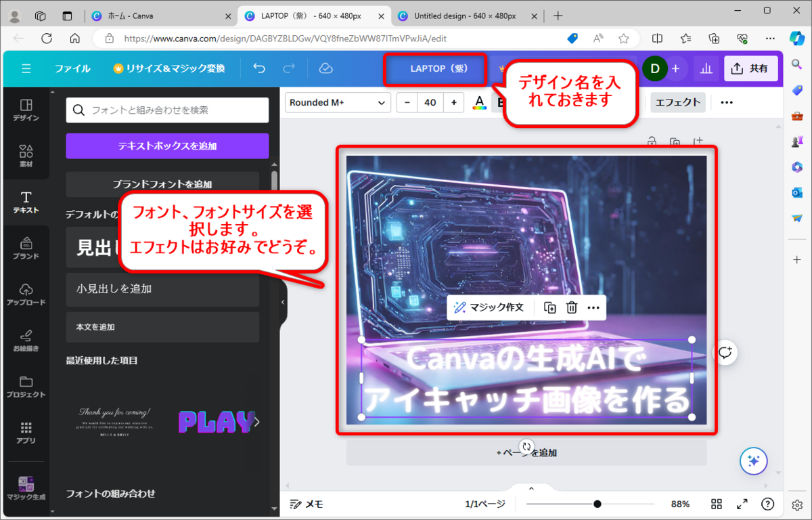Click the zoom slider handle
The width and height of the screenshot is (812, 520).
pyautogui.click(x=597, y=504)
